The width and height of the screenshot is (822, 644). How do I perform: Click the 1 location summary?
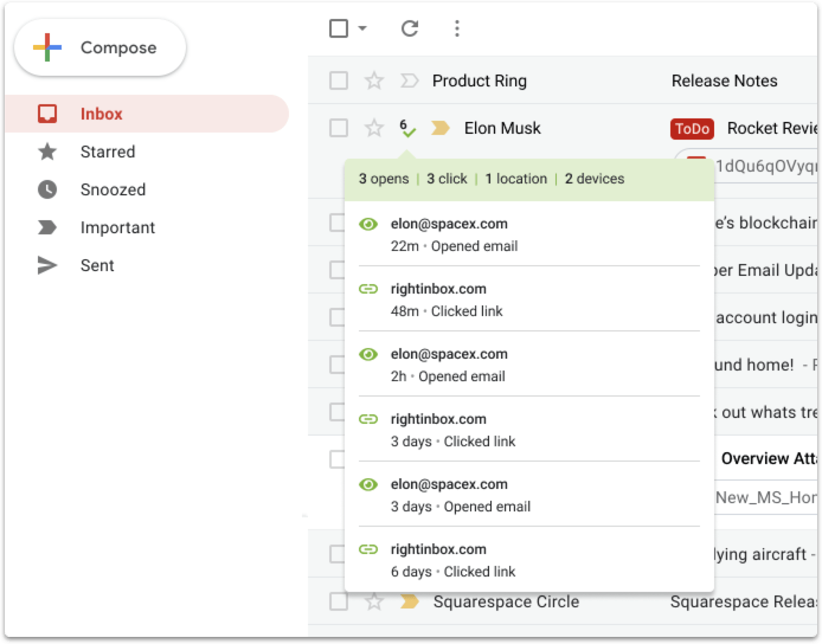[x=516, y=179]
